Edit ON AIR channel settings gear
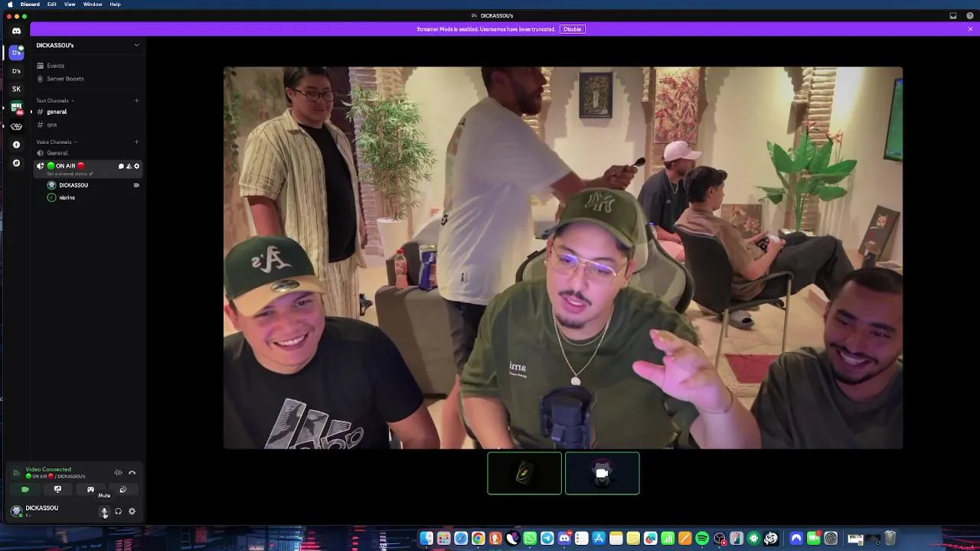The image size is (980, 551). pos(136,166)
